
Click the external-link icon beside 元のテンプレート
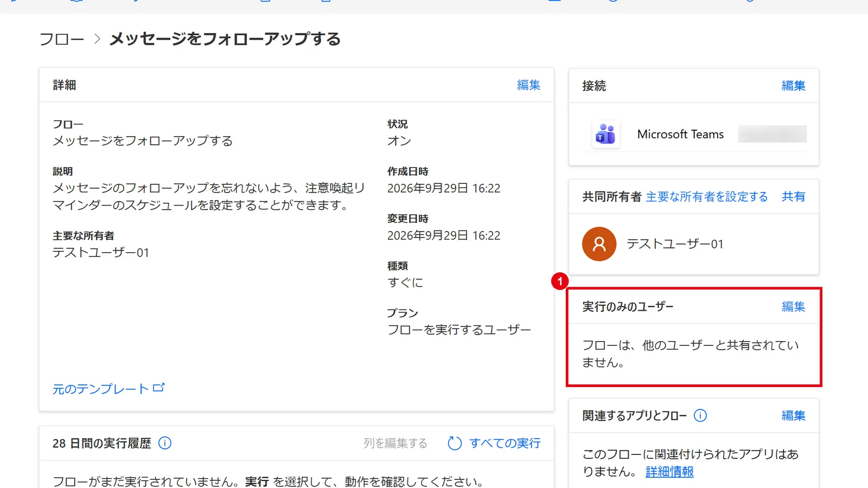(x=158, y=388)
